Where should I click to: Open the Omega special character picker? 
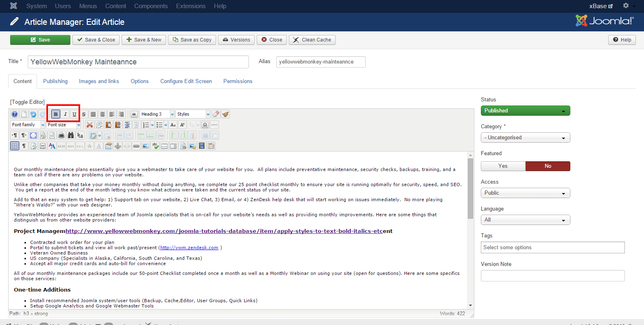point(205,125)
